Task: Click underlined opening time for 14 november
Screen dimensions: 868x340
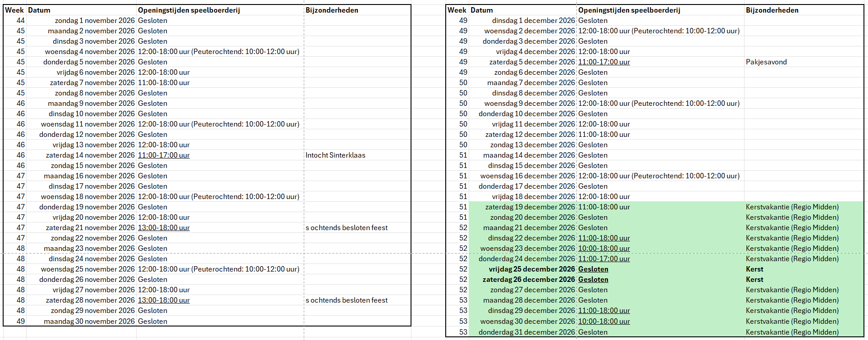Action: tap(164, 155)
